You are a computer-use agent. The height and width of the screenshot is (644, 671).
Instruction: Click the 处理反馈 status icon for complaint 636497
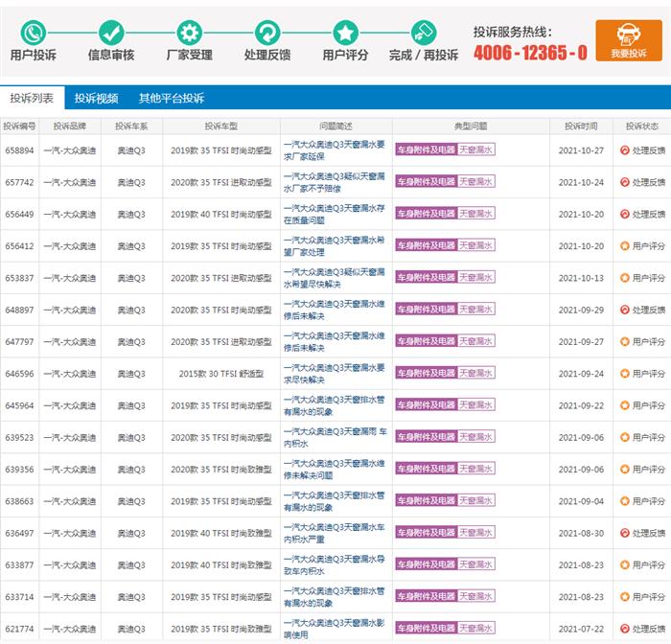click(x=624, y=533)
